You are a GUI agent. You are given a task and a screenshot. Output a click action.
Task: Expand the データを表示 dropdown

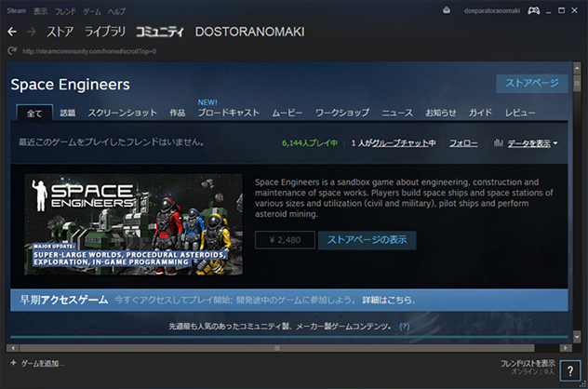tap(532, 143)
